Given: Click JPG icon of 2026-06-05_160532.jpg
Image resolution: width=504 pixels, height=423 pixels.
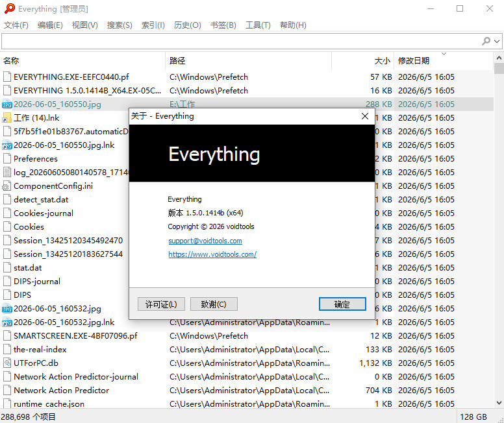Looking at the screenshot, I should [6, 308].
